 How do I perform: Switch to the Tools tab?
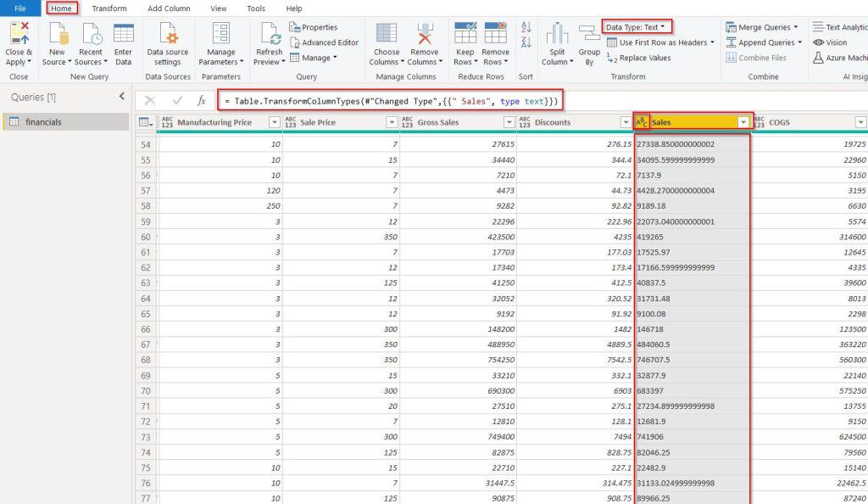(x=256, y=8)
